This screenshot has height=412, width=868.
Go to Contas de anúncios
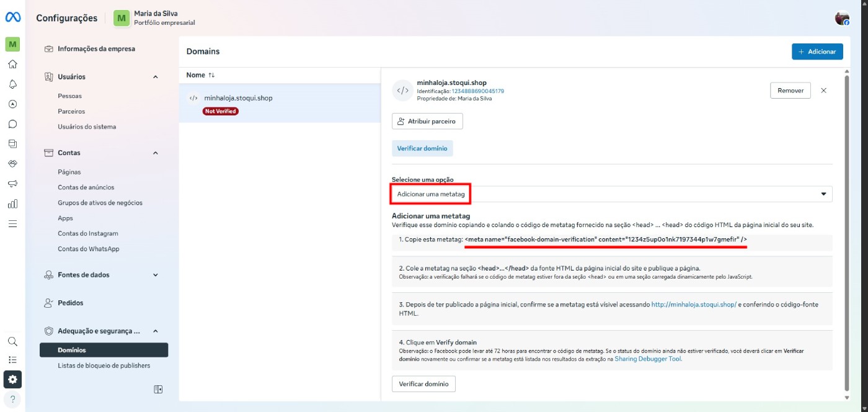(x=86, y=187)
